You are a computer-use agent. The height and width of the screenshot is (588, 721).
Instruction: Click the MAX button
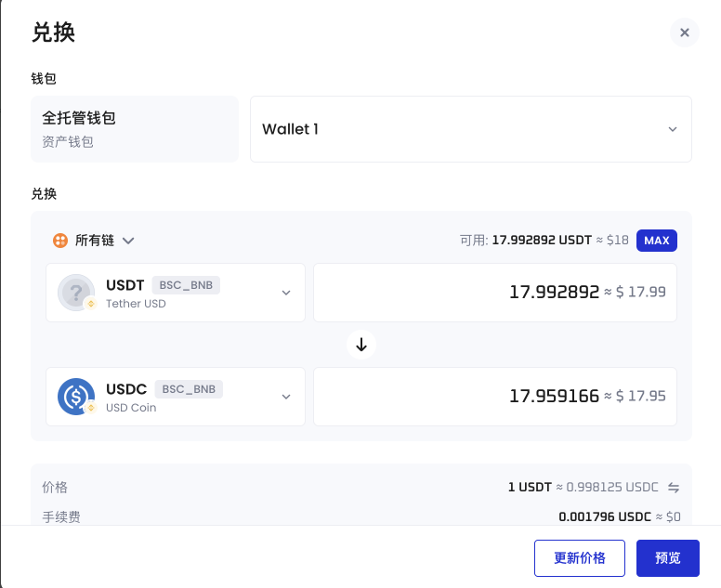656,241
